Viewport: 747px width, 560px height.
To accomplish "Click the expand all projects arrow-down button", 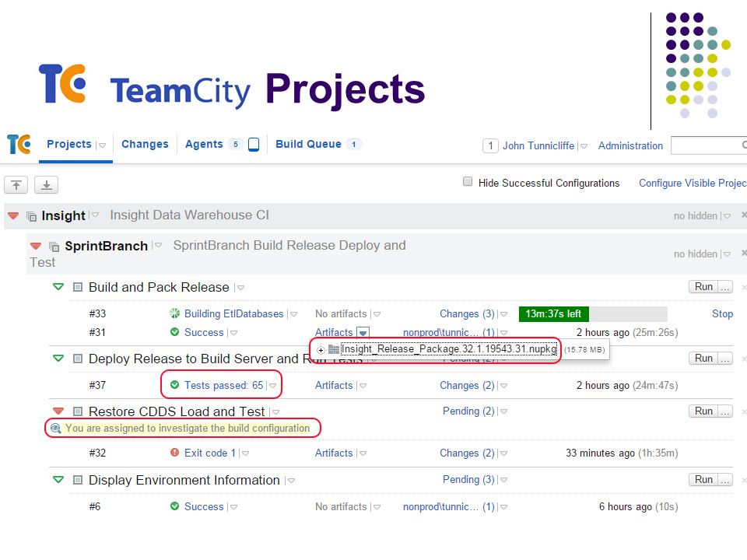I will coord(46,185).
